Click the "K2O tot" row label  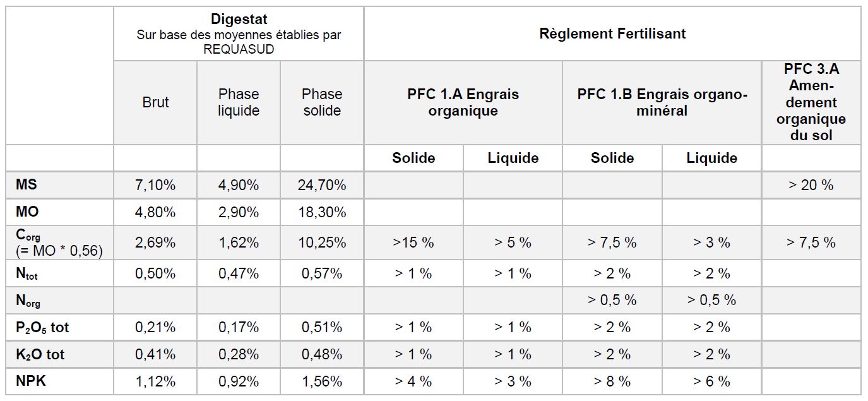pos(40,354)
